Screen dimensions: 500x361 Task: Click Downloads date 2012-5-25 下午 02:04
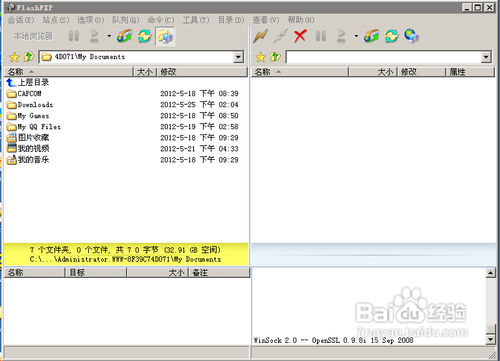click(199, 105)
